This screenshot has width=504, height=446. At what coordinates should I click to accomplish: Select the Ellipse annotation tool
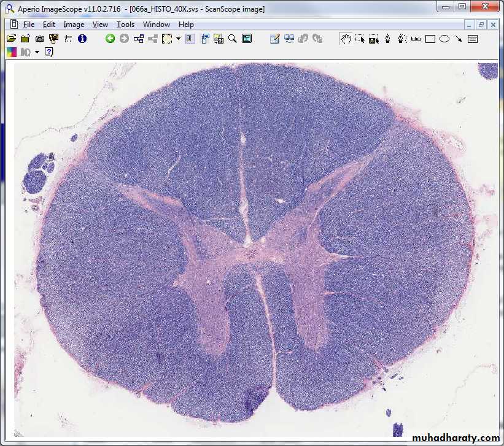pos(444,39)
